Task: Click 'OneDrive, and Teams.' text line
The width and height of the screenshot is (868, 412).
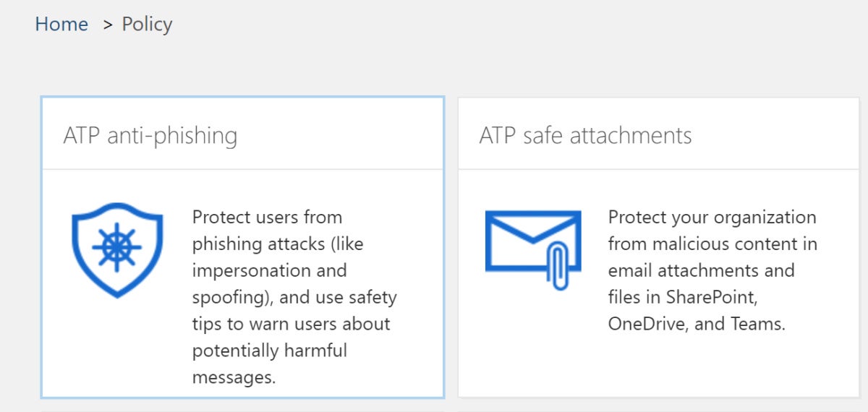Action: pos(697,324)
